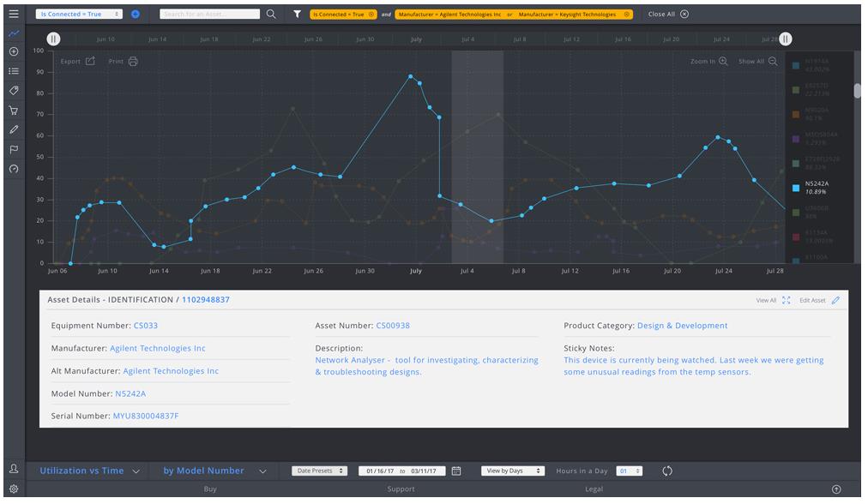
Task: Open the shopping cart icon in sidebar
Action: [14, 110]
